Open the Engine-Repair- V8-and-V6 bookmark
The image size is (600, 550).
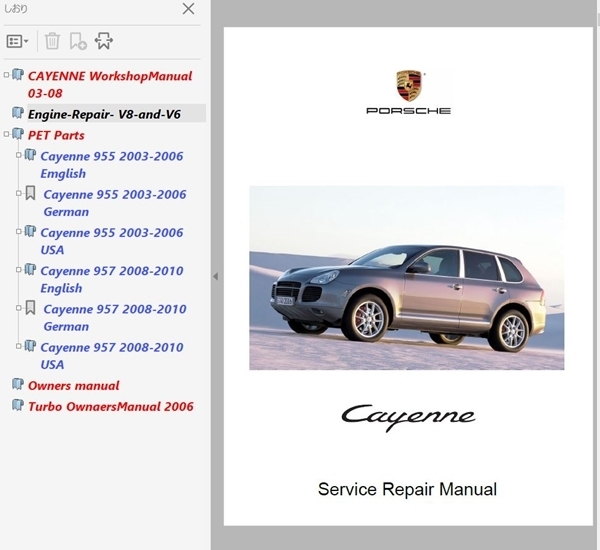(104, 114)
